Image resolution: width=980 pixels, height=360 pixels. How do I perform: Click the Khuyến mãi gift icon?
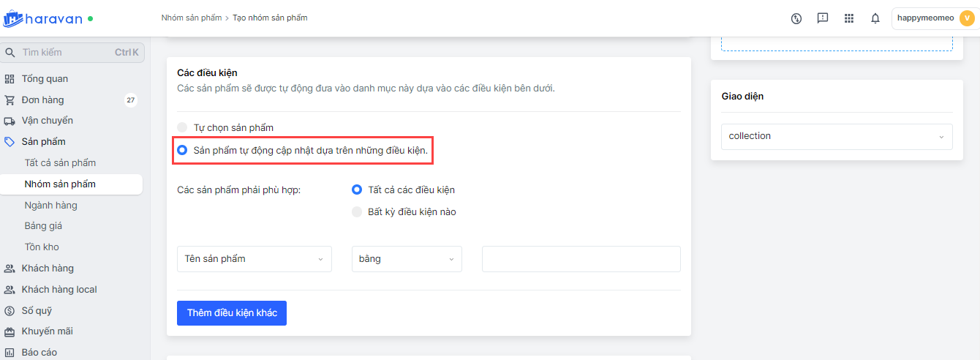pyautogui.click(x=10, y=331)
